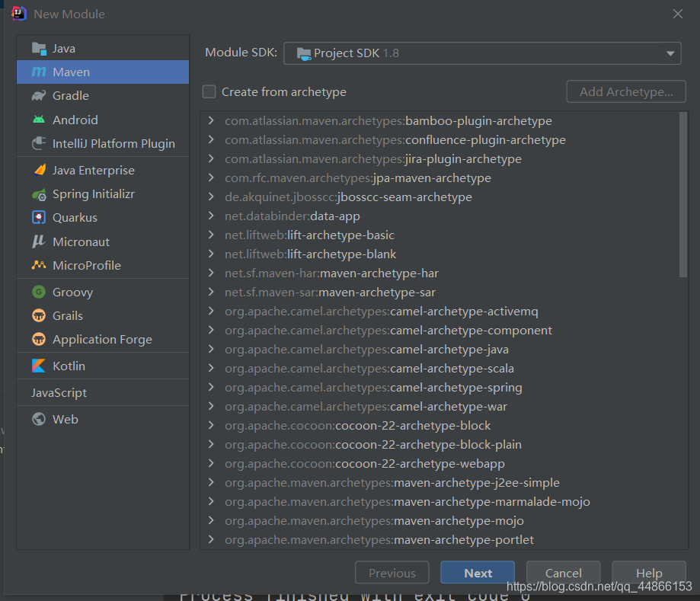Viewport: 700px width, 601px height.
Task: Enable Create from archetype checkbox
Action: [x=209, y=91]
